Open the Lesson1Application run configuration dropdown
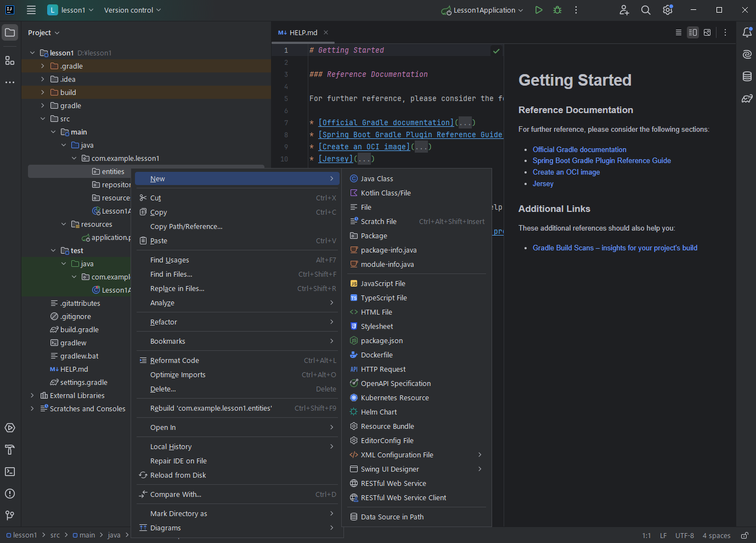 click(482, 10)
